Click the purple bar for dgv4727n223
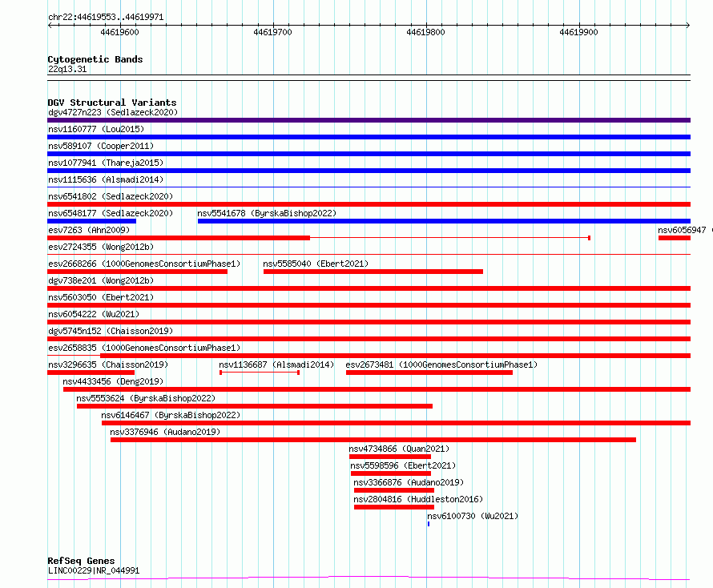Viewport: 713px width, 588px height. [x=369, y=120]
